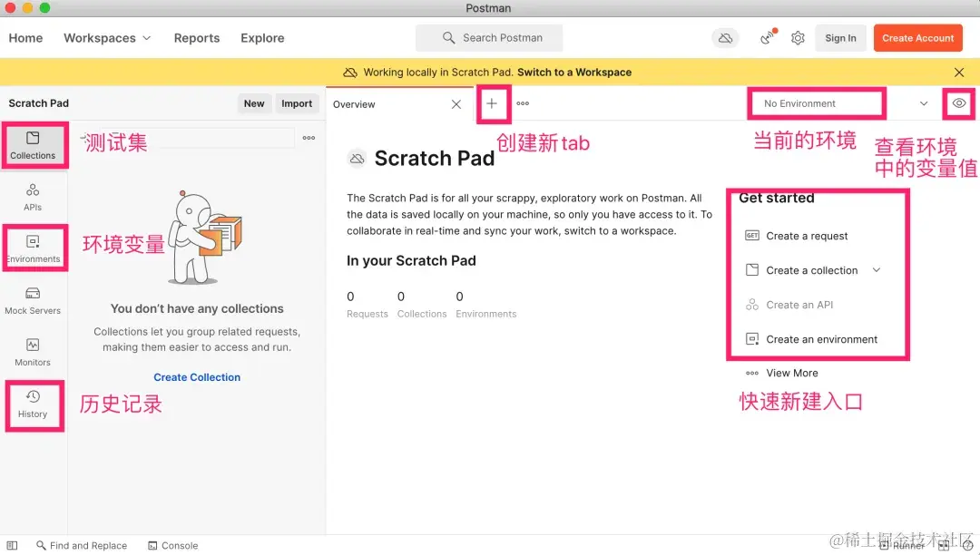Focus the collections filter field

pos(186,138)
